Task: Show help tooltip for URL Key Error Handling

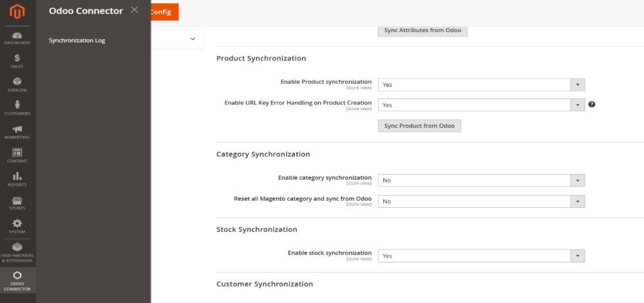Action: pyautogui.click(x=591, y=105)
